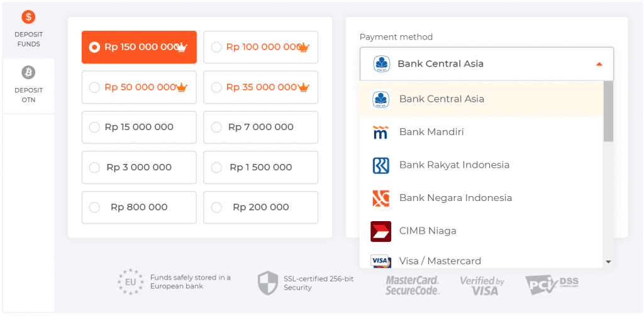The image size is (644, 316).
Task: Click the payment list scrollbar thumb
Action: (608, 111)
